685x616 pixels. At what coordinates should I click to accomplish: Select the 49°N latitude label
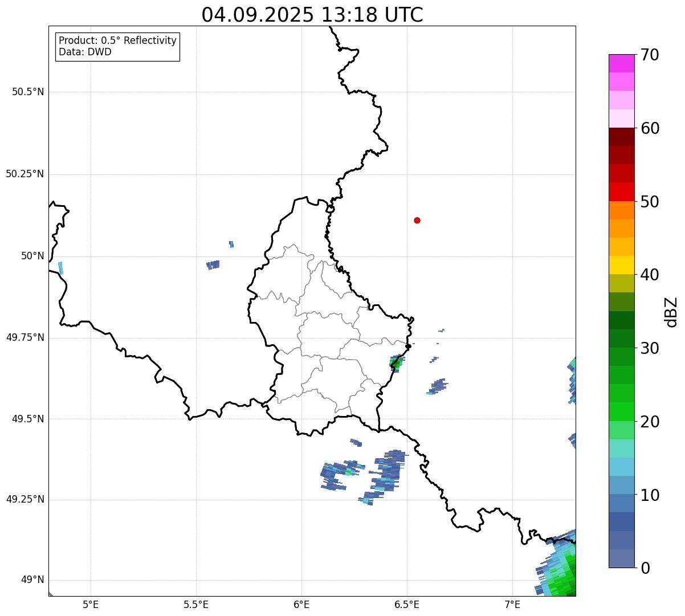click(32, 580)
